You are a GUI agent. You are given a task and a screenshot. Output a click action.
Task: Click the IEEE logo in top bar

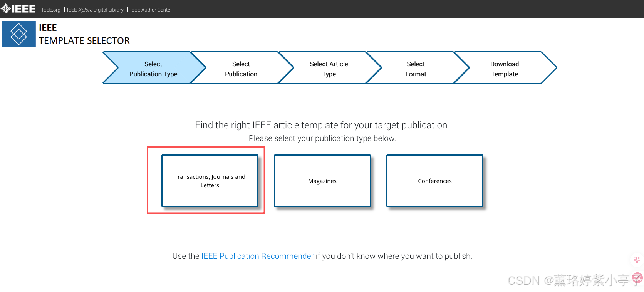tap(18, 9)
